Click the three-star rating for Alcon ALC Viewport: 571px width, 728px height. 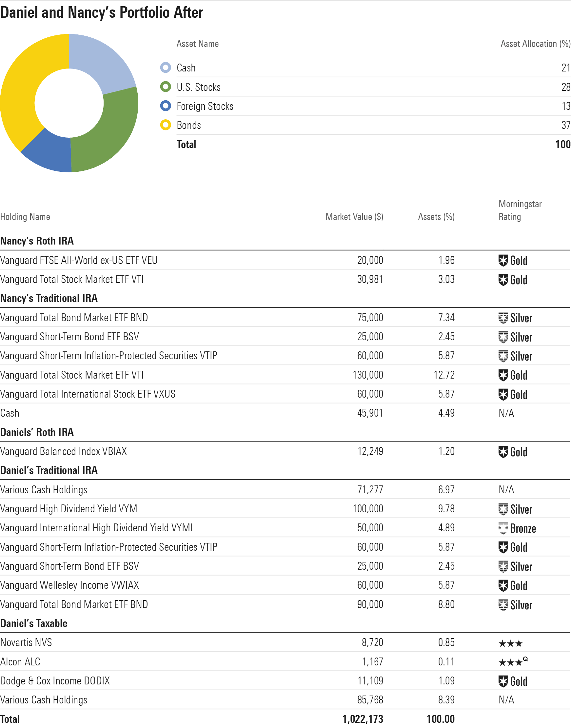tap(513, 662)
